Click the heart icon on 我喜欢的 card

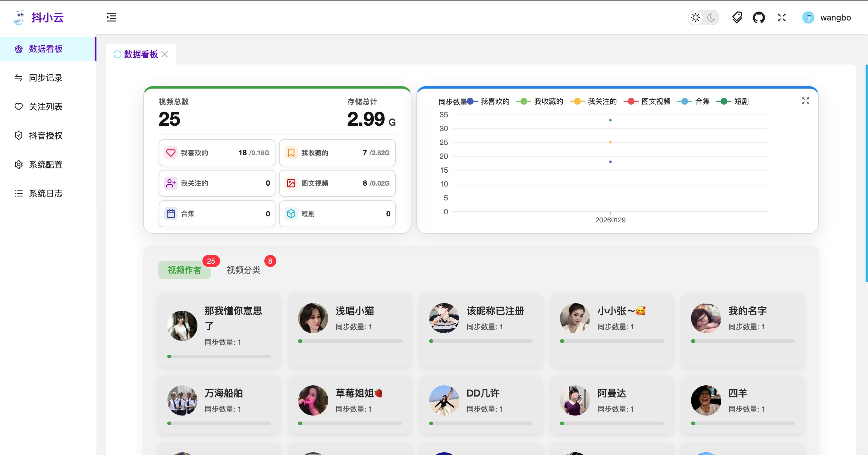point(171,152)
